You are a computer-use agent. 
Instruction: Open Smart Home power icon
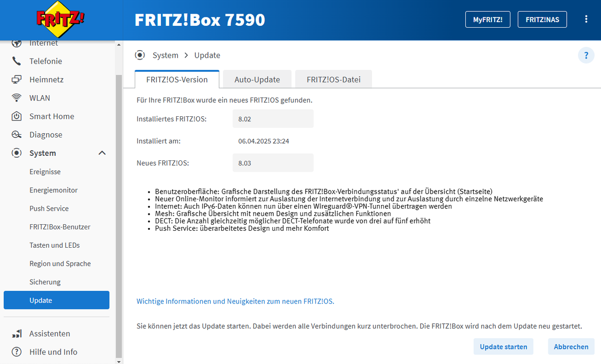pos(17,116)
